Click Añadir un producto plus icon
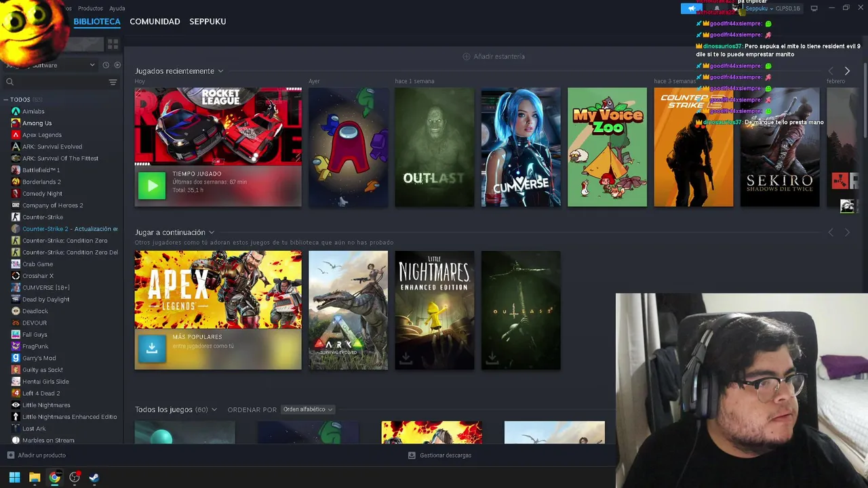The width and height of the screenshot is (868, 488). 10,455
